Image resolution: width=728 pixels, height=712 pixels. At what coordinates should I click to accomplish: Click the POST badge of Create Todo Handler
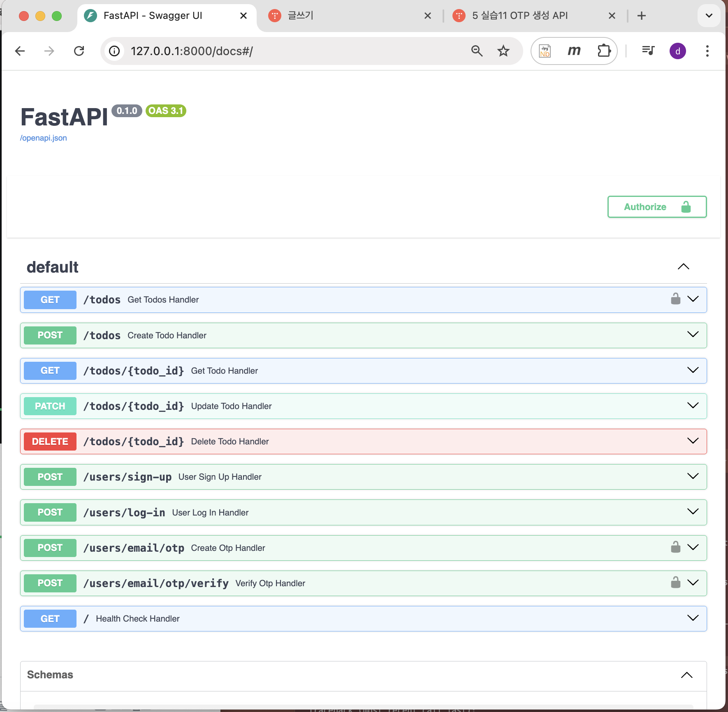click(x=50, y=335)
